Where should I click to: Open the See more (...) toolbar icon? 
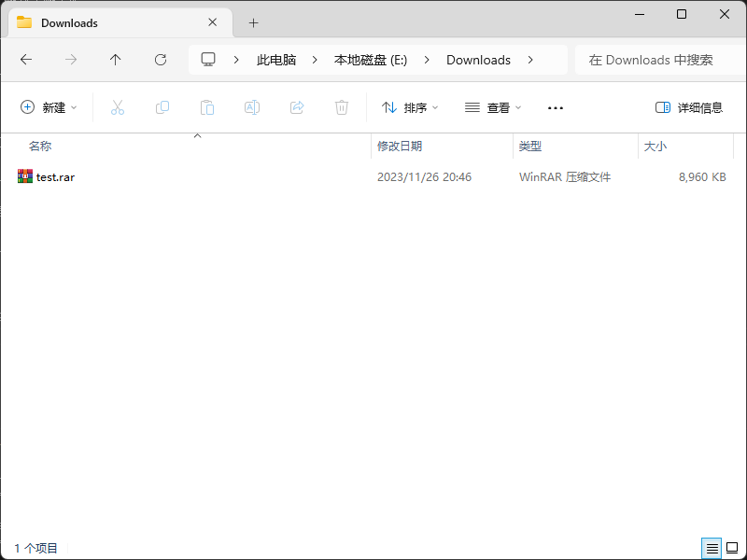[555, 107]
